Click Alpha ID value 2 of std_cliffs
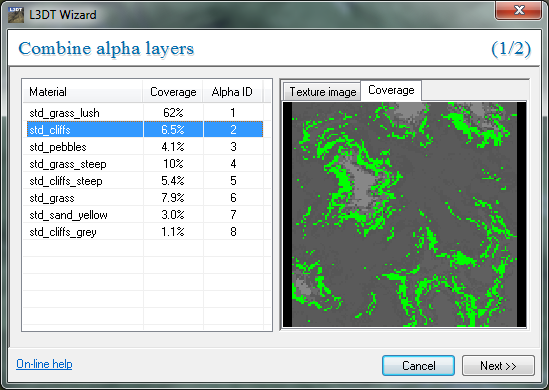Screen dimensions: 549x390 point(233,130)
